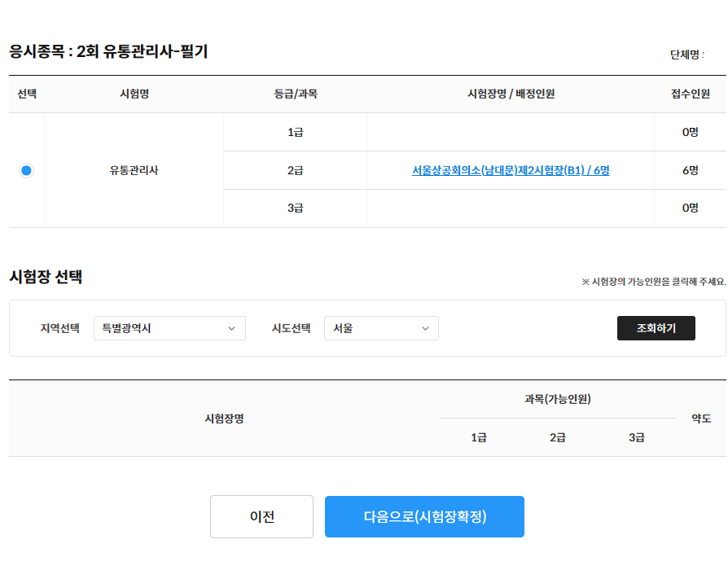
Task: Select the 유통관리사 exam radio button
Action: 27,170
